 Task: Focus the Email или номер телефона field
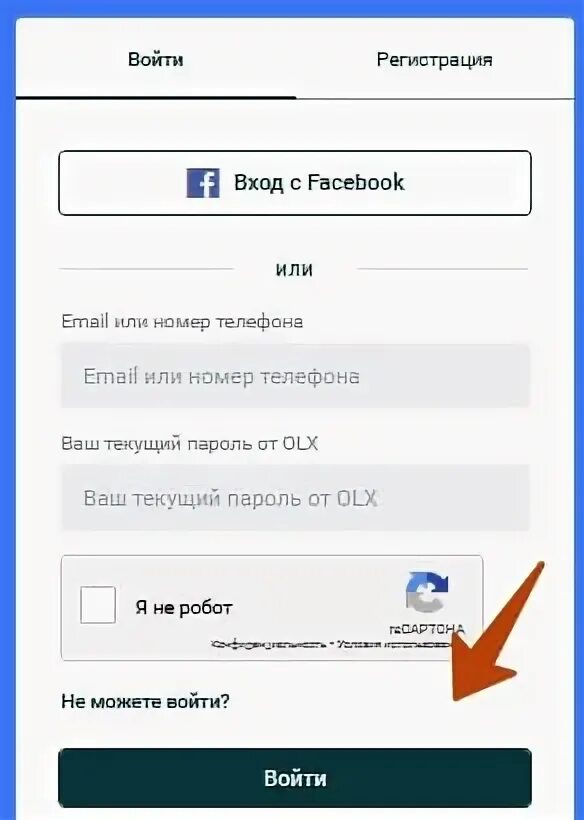295,376
